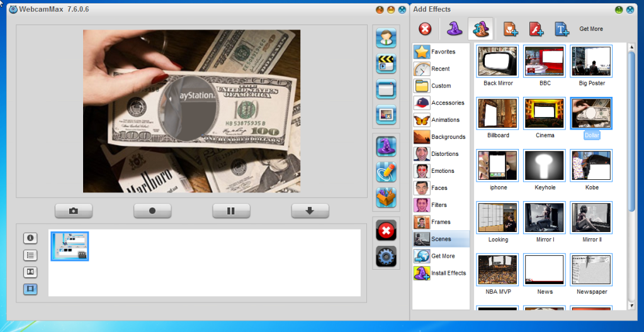Viewport: 644px width, 332px height.
Task: Select the recorded video thumbnail
Action: [70, 246]
